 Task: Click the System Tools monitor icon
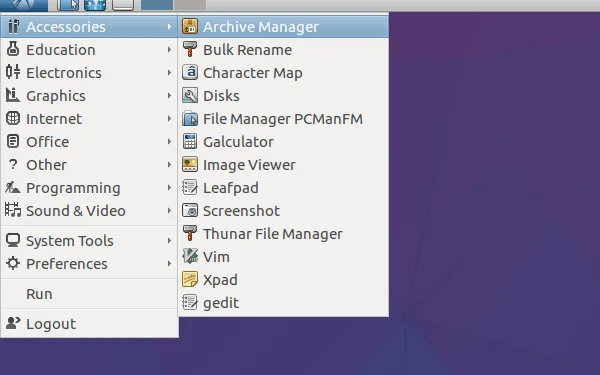point(13,240)
